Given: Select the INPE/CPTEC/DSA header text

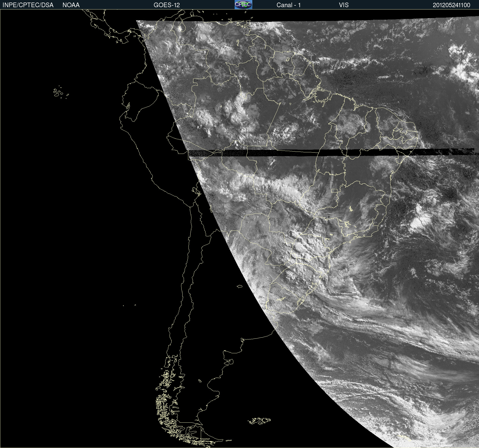Looking at the screenshot, I should [x=28, y=5].
